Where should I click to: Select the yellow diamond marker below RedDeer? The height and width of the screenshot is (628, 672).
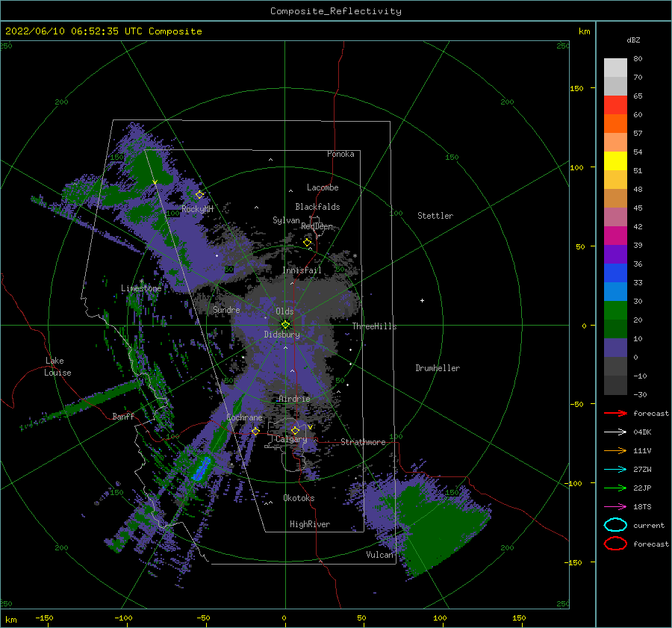307,243
